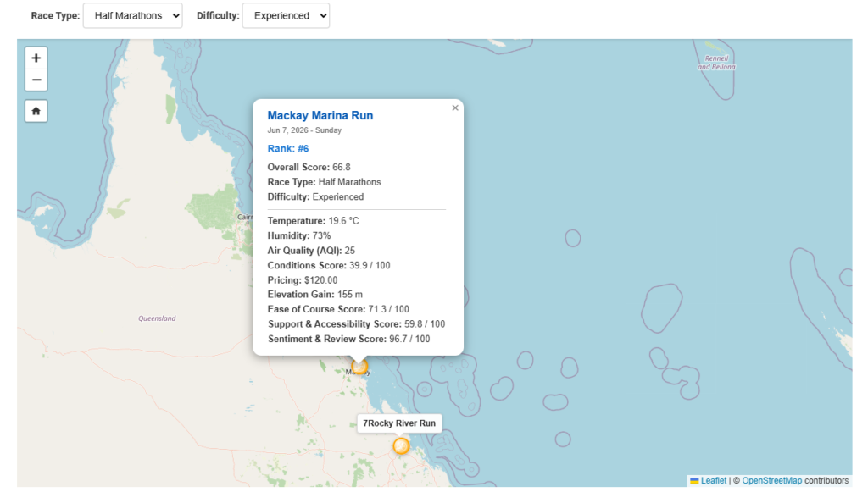This screenshot has height=492, width=868.
Task: Click the Mackay race marker pin
Action: coord(359,366)
